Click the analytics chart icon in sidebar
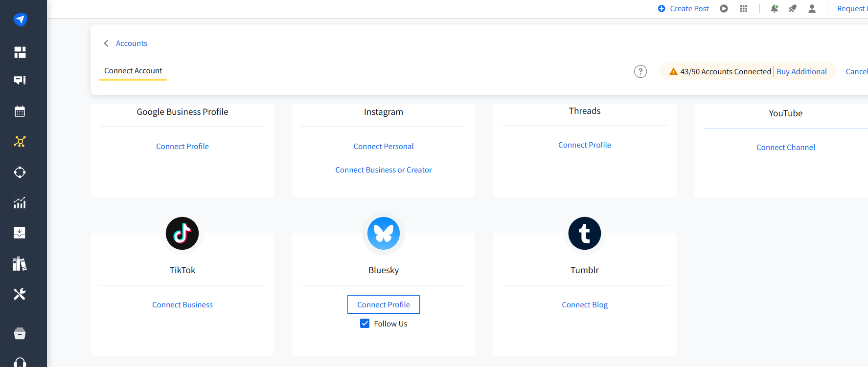 (x=20, y=203)
